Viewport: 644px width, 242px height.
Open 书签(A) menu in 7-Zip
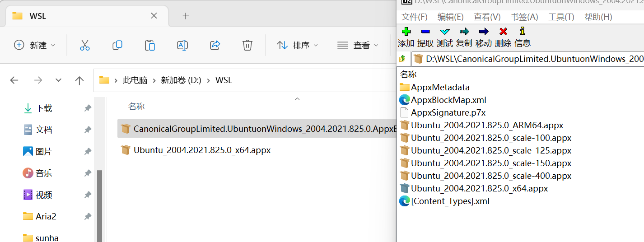(x=524, y=17)
